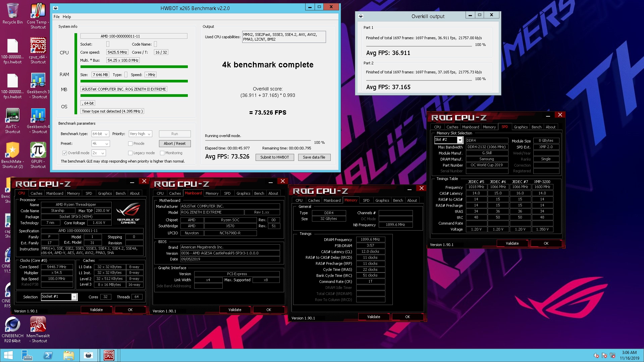
Task: Open the File menu in HWBOT x265
Action: [57, 16]
